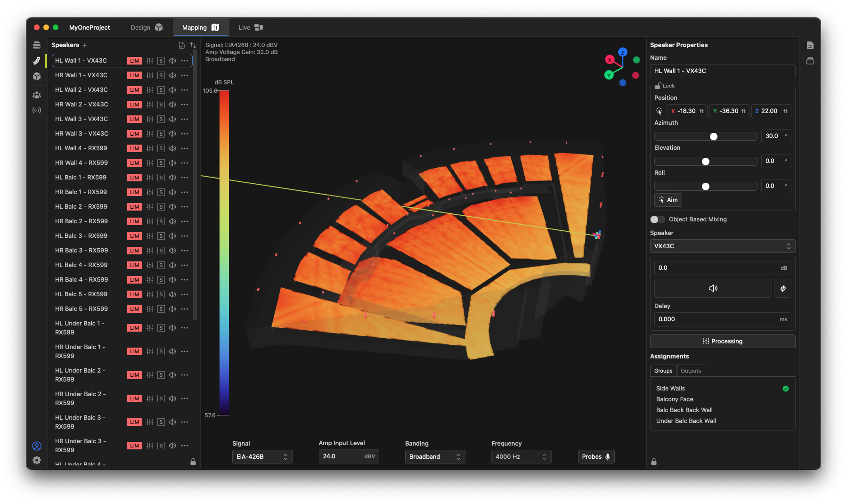Open processing sliders for HR Wall 1
The image size is (847, 504).
pos(150,75)
